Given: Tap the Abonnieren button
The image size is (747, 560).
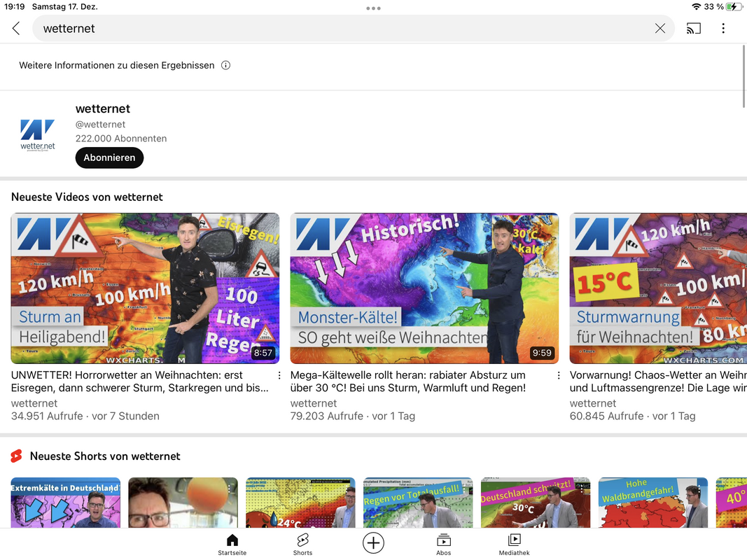Looking at the screenshot, I should (x=110, y=157).
